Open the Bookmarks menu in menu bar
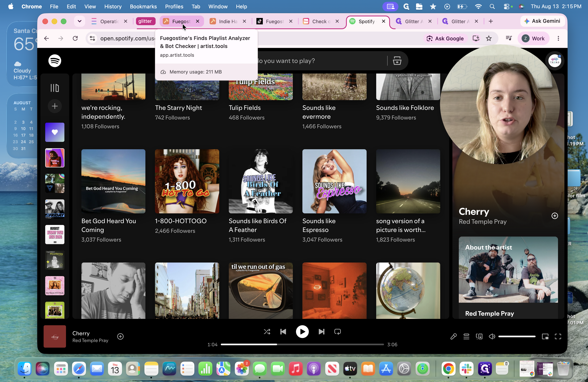The image size is (588, 382). point(143,6)
